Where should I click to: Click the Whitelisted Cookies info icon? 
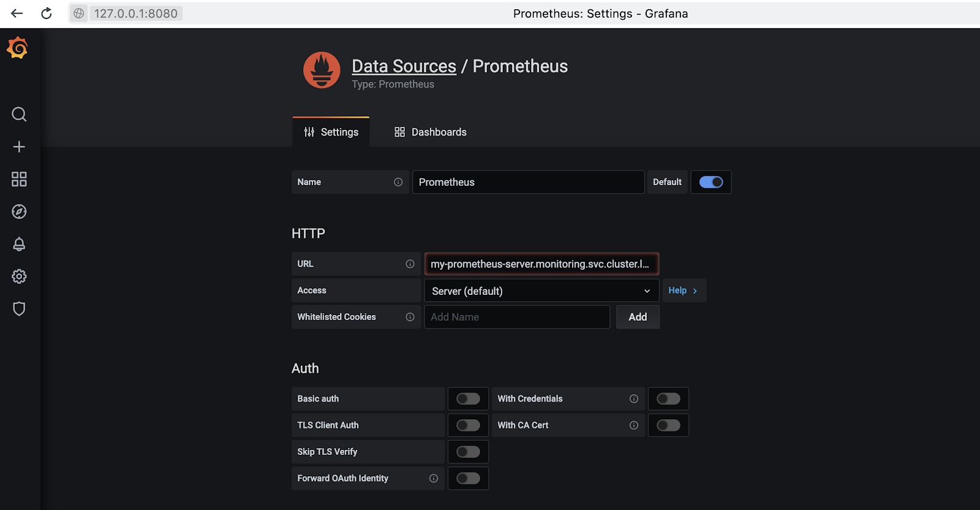click(x=410, y=317)
